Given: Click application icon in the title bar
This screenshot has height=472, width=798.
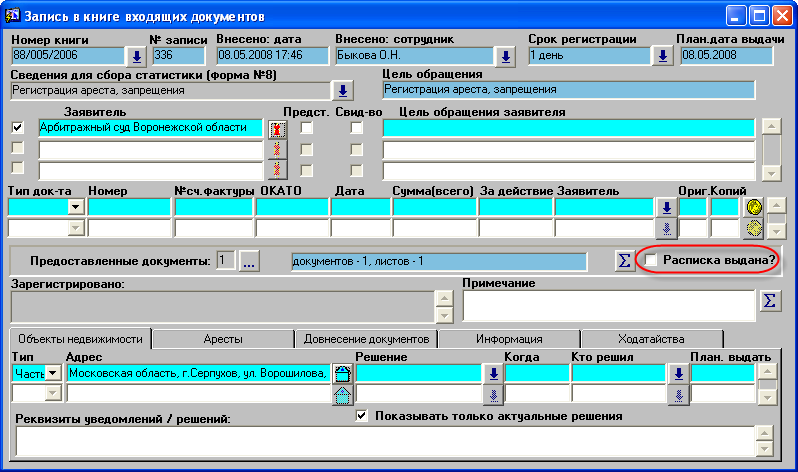Looking at the screenshot, I should [12, 15].
